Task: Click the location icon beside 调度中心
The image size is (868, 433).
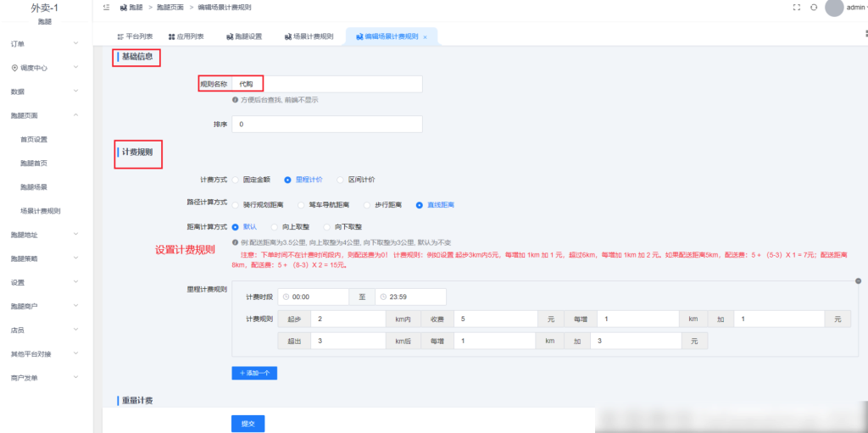Action: [x=14, y=68]
